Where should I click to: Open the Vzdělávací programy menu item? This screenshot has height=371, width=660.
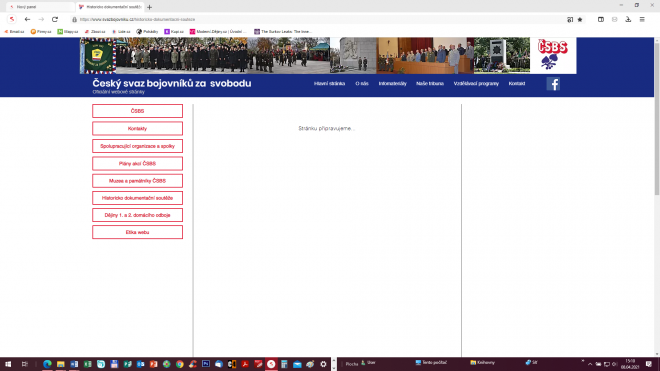coord(476,83)
